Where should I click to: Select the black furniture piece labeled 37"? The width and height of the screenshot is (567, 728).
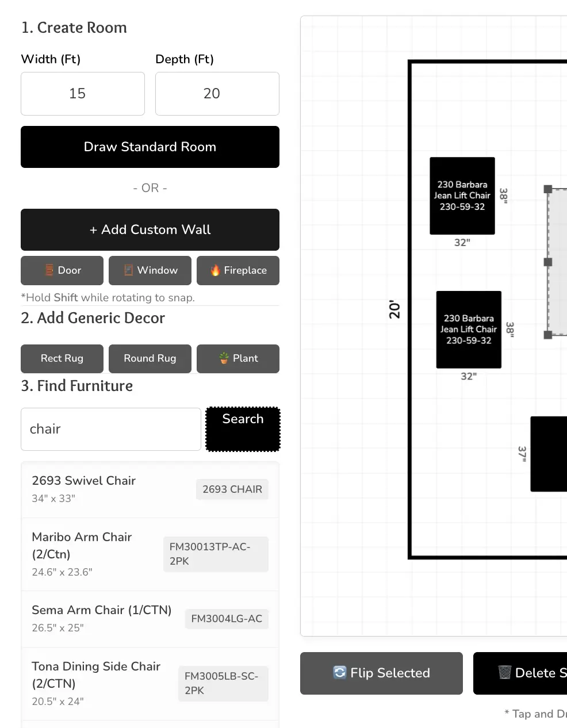tap(549, 454)
